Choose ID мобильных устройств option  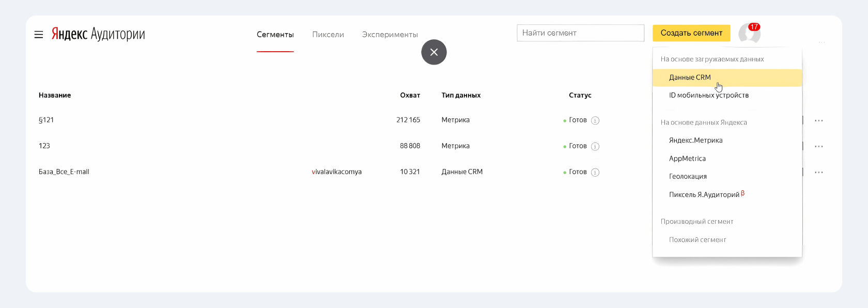(727, 95)
